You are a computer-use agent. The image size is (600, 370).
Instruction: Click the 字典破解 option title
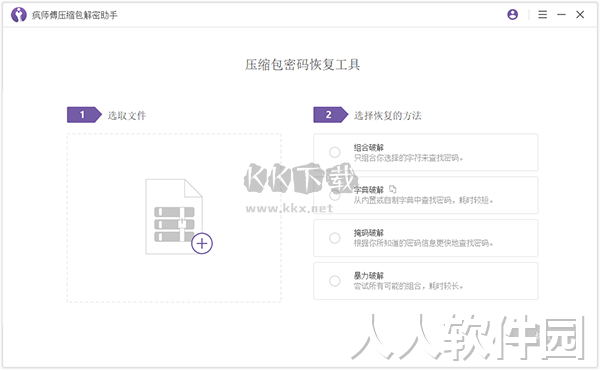point(368,190)
